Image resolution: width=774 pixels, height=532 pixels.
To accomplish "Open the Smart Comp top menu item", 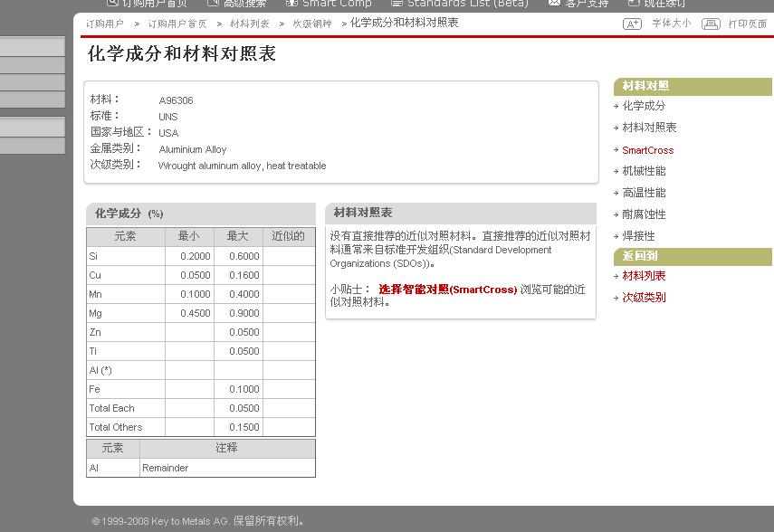I will point(329,3).
